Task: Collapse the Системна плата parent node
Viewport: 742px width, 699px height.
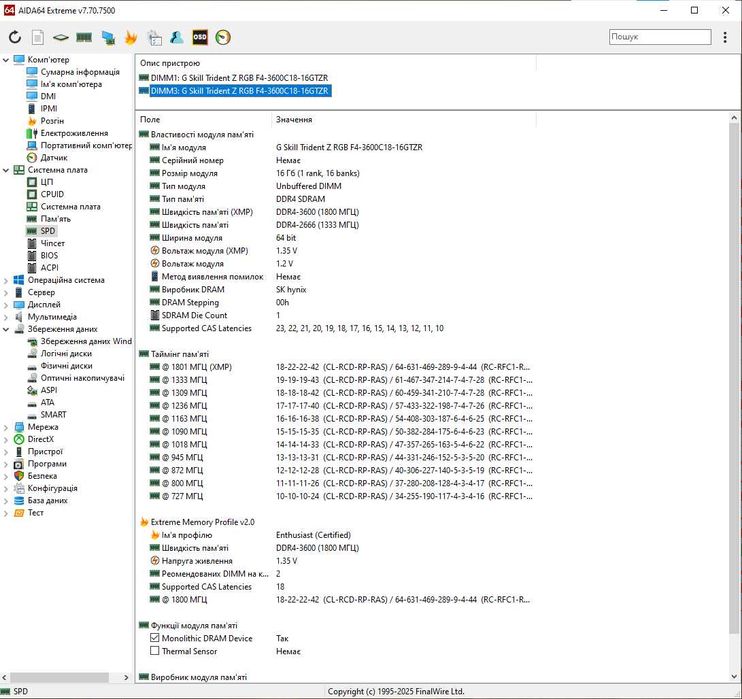Action: click(6, 170)
